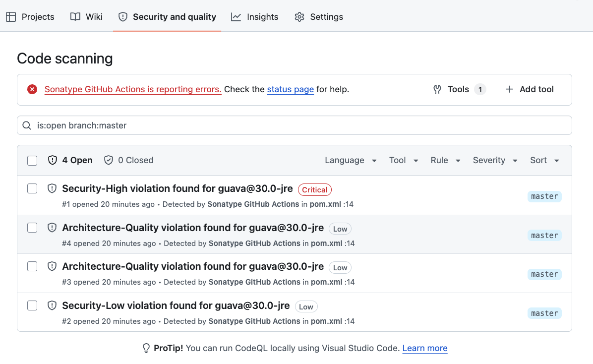Click master branch label on Security-Low alert
Screen dimensions: 593x364
point(544,313)
